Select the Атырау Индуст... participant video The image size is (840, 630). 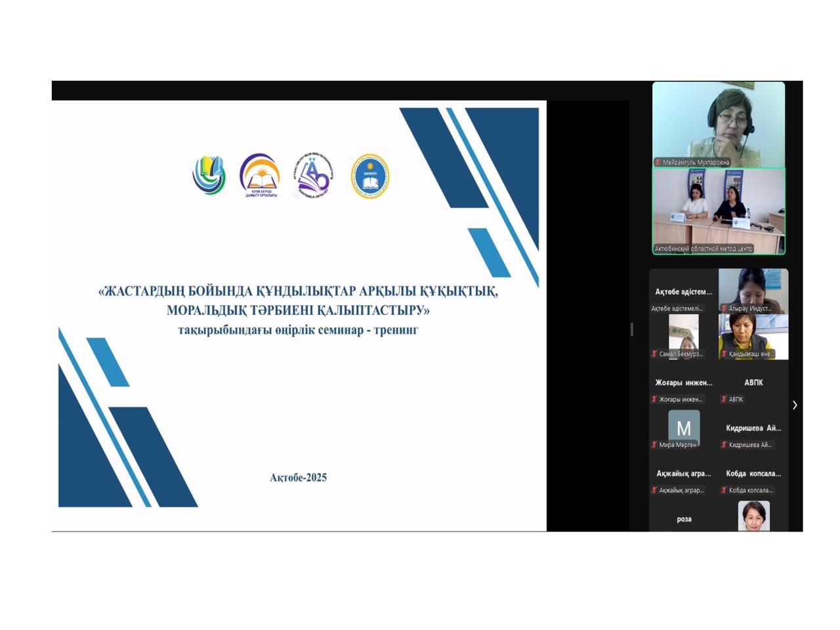[x=753, y=290]
